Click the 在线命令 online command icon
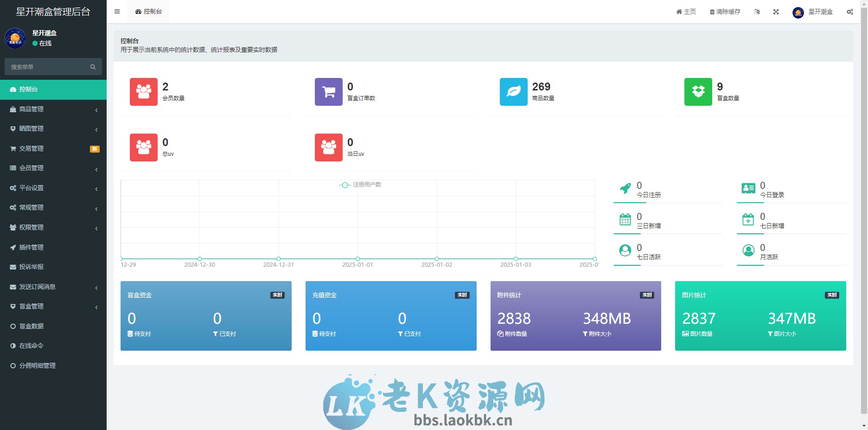The height and width of the screenshot is (430, 868). click(x=13, y=346)
